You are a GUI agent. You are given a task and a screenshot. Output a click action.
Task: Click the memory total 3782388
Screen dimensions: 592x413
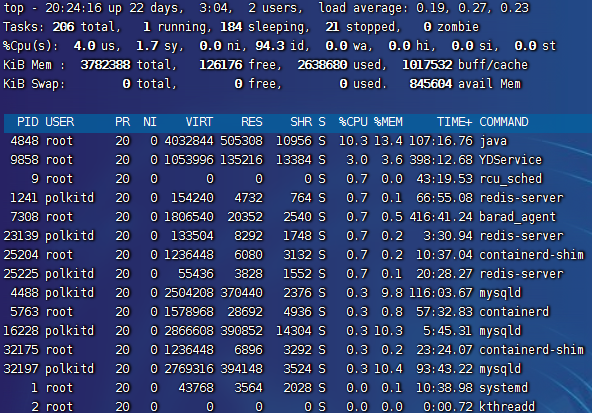pos(105,65)
